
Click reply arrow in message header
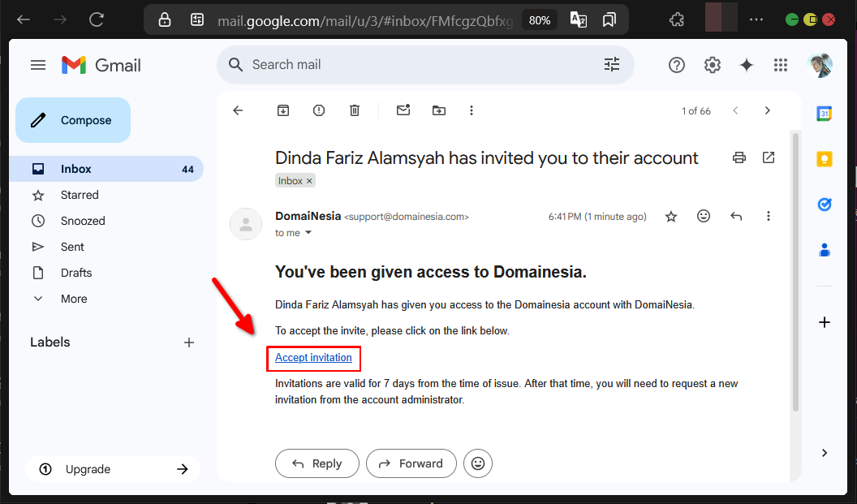[736, 217]
